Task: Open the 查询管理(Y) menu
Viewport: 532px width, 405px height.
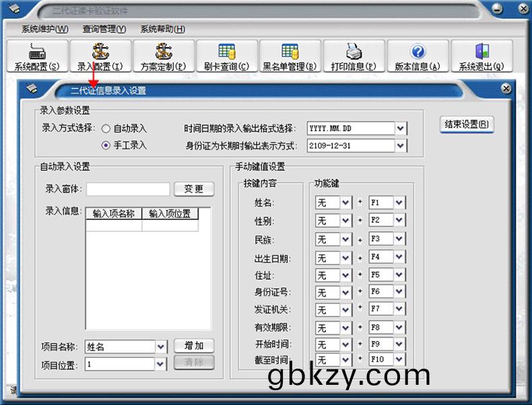Action: coord(104,29)
